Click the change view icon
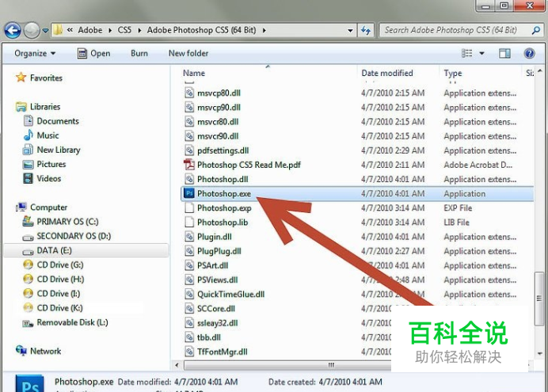The image size is (548, 392). pyautogui.click(x=467, y=54)
